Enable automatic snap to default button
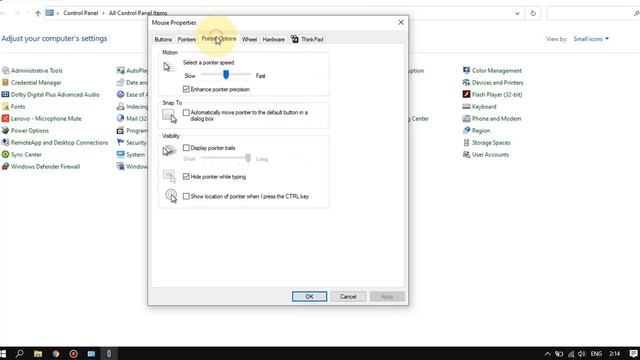 pyautogui.click(x=186, y=112)
